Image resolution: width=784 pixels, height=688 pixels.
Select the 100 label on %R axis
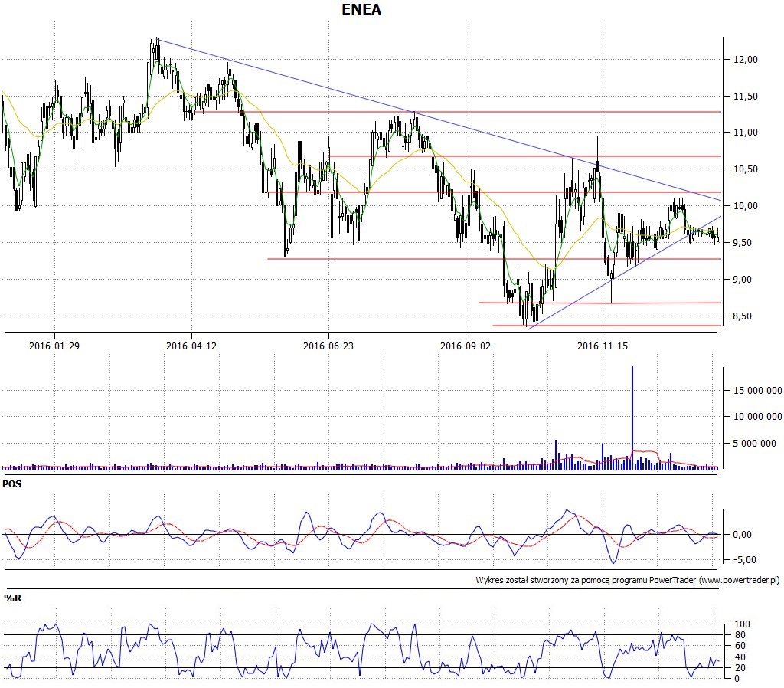(x=742, y=624)
